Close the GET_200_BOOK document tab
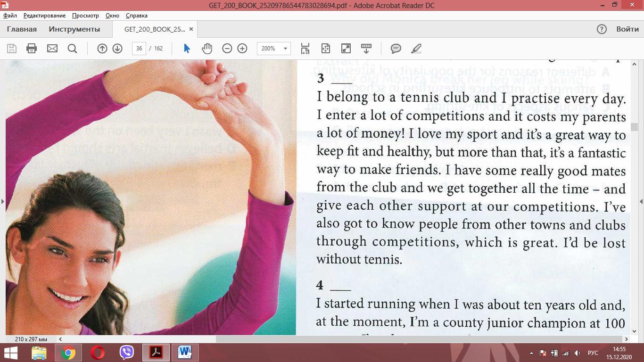The width and height of the screenshot is (644, 362). tap(191, 29)
